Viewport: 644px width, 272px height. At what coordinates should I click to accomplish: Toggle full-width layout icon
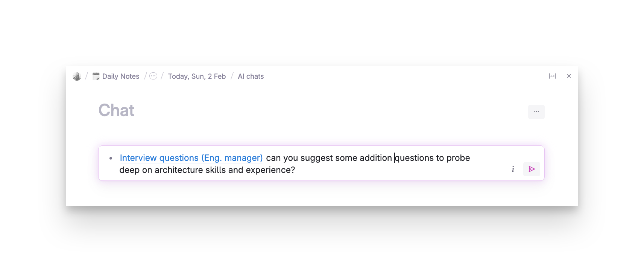click(x=552, y=76)
